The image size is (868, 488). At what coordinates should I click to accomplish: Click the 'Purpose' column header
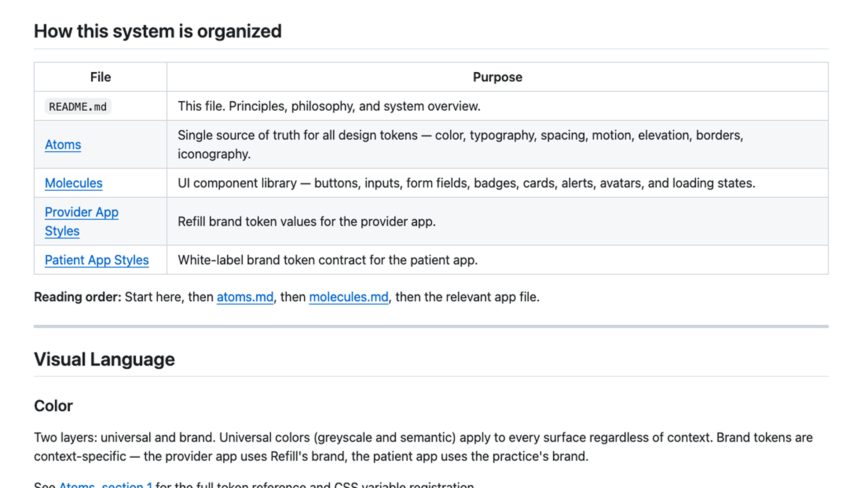[x=497, y=77]
